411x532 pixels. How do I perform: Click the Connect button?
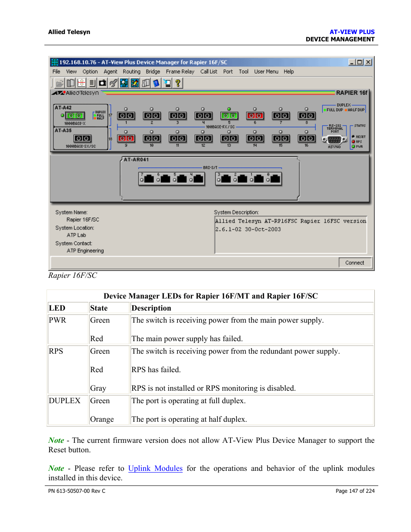click(x=355, y=263)
